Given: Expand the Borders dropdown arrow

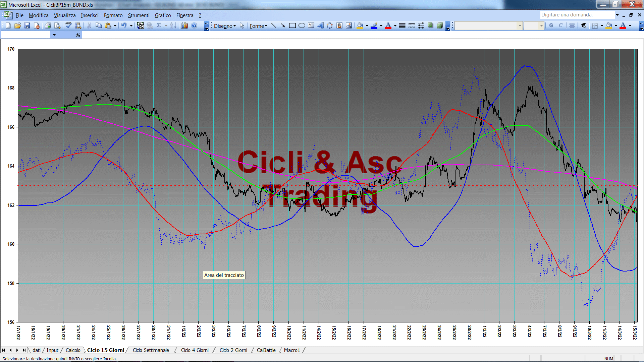Looking at the screenshot, I should pyautogui.click(x=602, y=25).
